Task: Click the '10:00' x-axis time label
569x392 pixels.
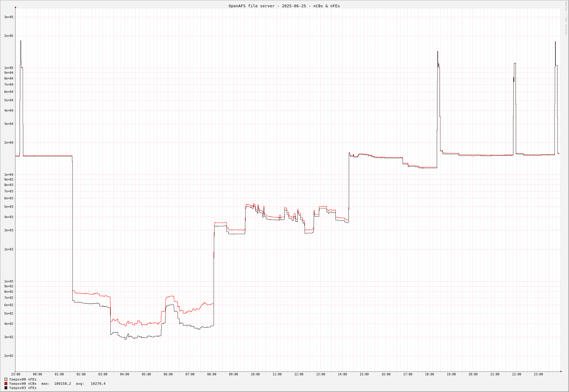Action: 255,374
